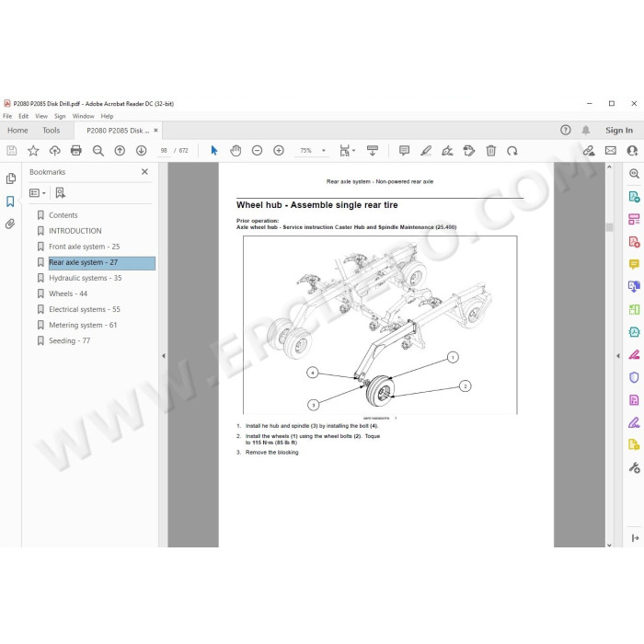
Task: Send file by email icon
Action: (611, 151)
